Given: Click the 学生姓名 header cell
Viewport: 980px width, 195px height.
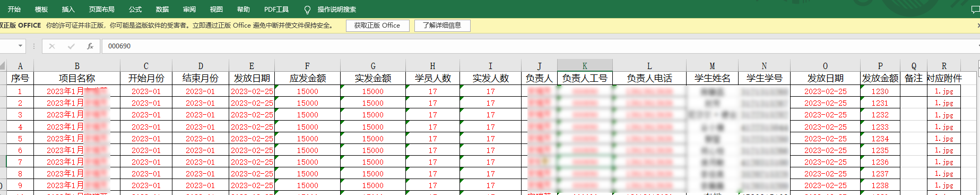Looking at the screenshot, I should click(712, 78).
